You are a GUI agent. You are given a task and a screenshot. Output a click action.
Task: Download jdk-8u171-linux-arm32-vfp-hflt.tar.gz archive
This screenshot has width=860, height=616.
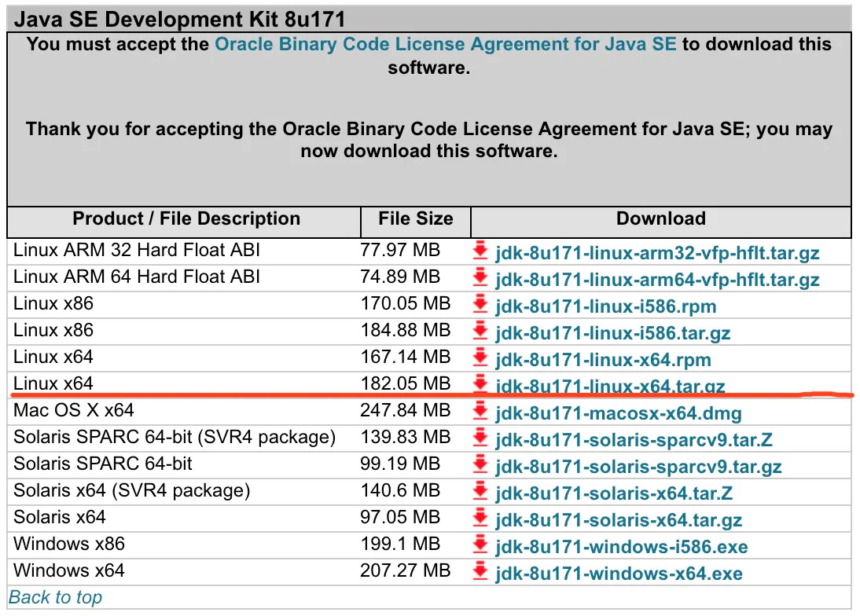click(x=657, y=252)
